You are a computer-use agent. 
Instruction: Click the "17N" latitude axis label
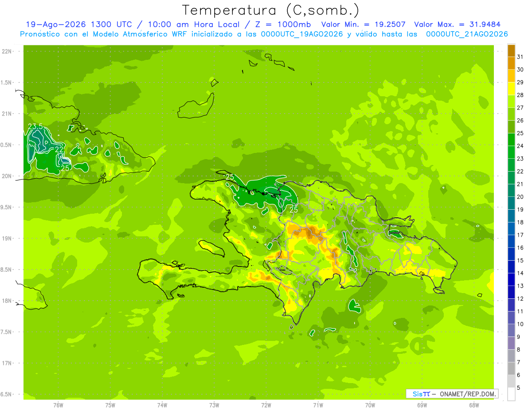tap(7, 364)
